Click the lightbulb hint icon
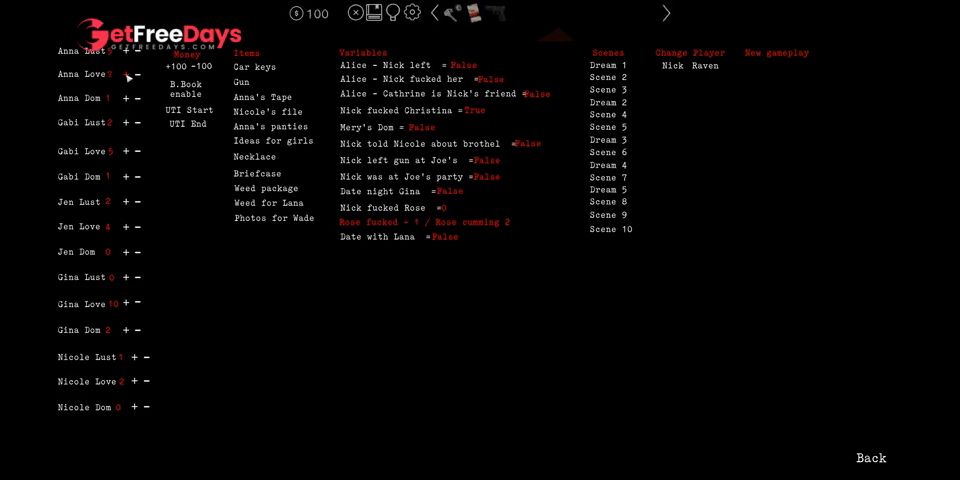The width and height of the screenshot is (960, 480). [392, 13]
